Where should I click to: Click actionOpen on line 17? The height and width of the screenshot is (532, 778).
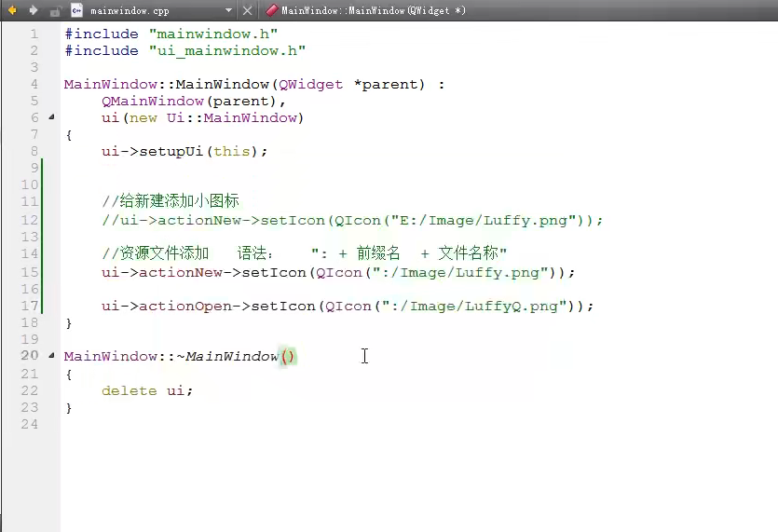pos(185,307)
